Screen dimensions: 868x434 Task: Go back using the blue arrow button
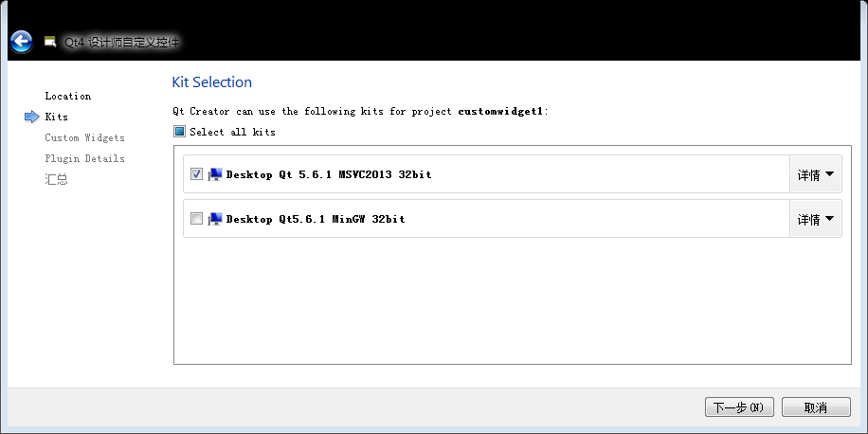[21, 41]
